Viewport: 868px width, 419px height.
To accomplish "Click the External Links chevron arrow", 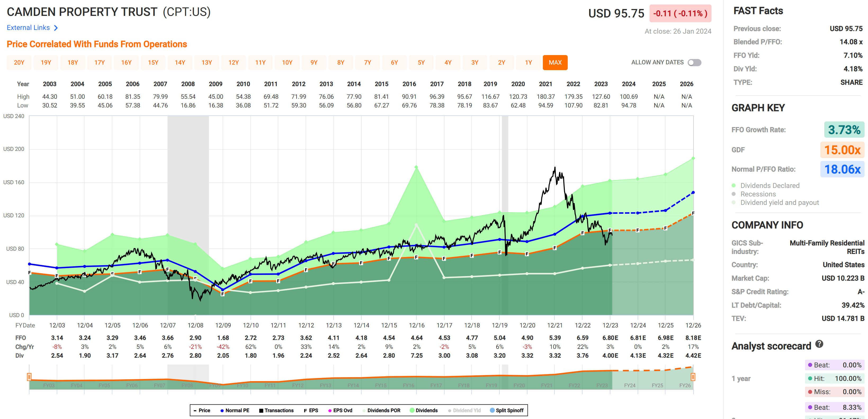I will pyautogui.click(x=56, y=28).
